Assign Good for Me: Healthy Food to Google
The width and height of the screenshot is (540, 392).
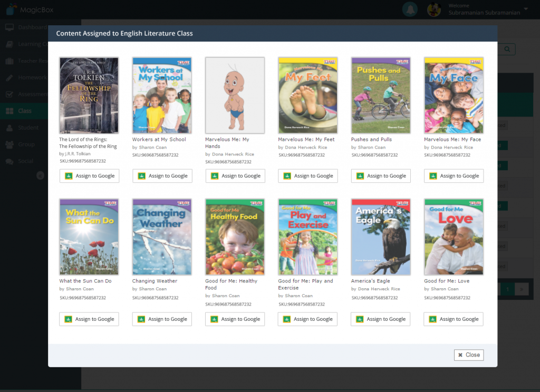pos(235,319)
